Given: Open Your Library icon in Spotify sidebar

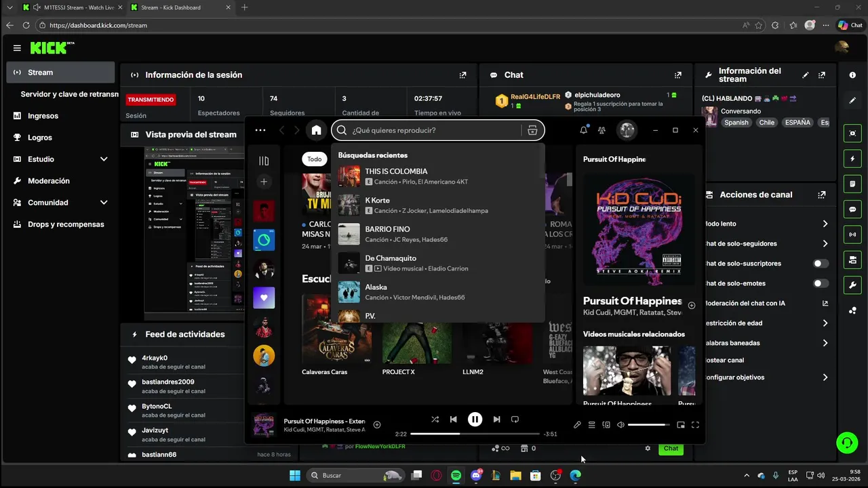Looking at the screenshot, I should (264, 161).
